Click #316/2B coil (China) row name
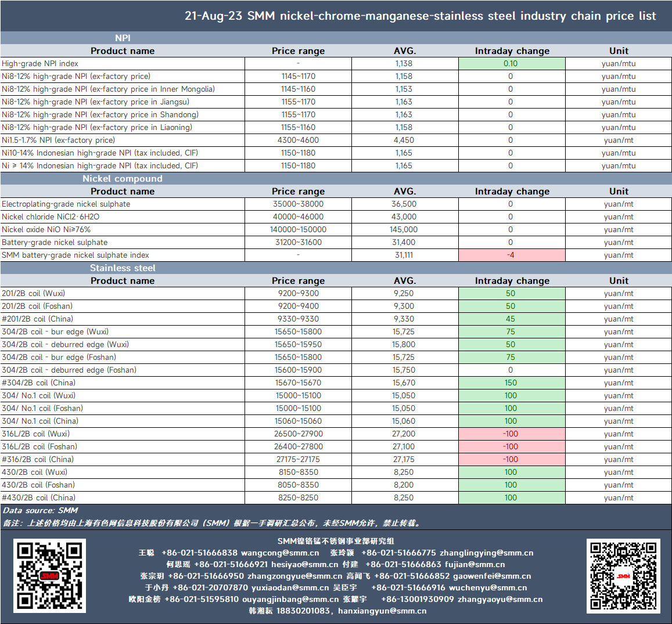The height and width of the screenshot is (624, 672). (x=38, y=460)
